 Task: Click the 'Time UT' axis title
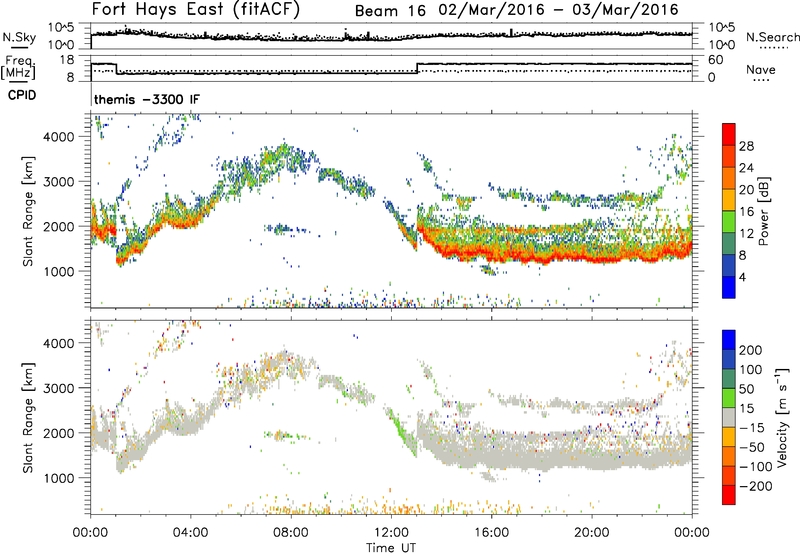click(391, 548)
